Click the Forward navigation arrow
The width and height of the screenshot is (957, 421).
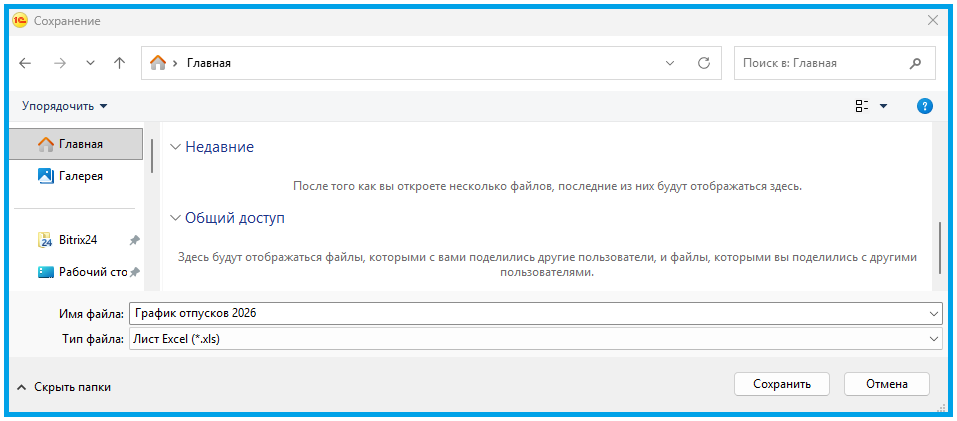[59, 63]
